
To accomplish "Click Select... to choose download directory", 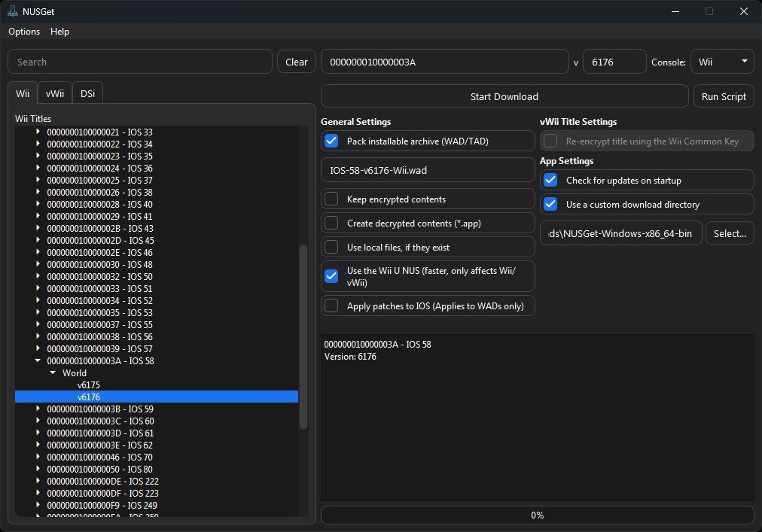I will 729,233.
